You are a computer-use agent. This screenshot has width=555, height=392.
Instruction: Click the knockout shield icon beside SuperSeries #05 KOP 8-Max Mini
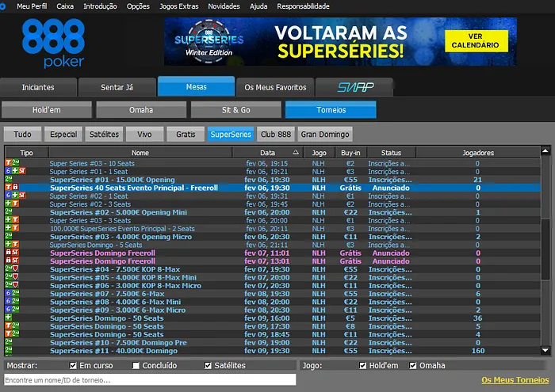pyautogui.click(x=16, y=277)
